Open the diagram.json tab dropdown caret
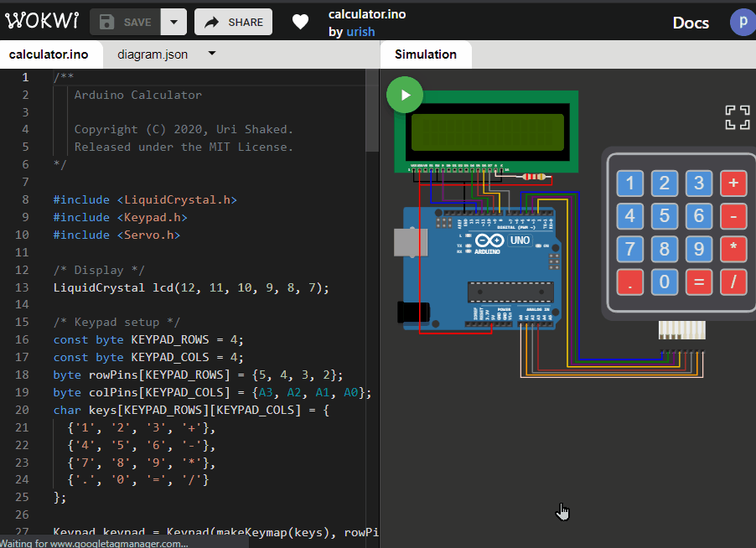The height and width of the screenshot is (548, 756). (x=212, y=53)
